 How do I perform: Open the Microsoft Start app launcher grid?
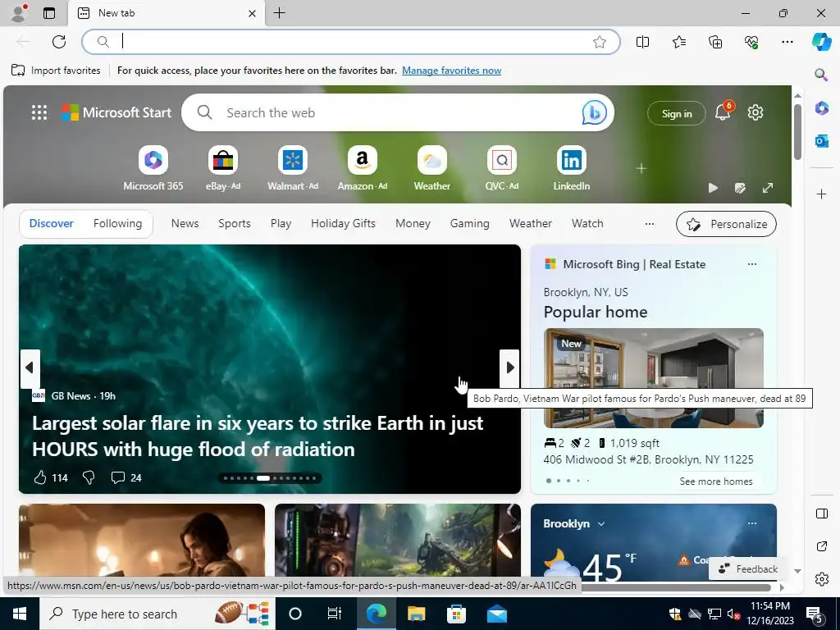point(39,112)
